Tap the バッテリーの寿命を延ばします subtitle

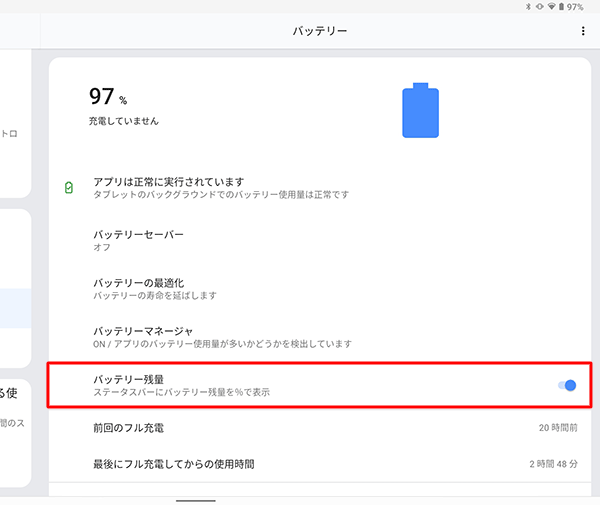click(155, 296)
